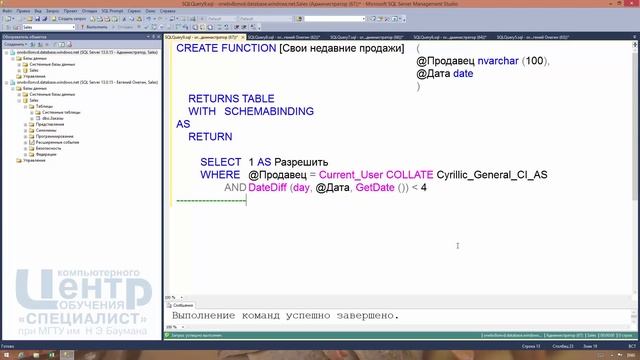Click the Евгений Онегин server connection icon

point(12,82)
